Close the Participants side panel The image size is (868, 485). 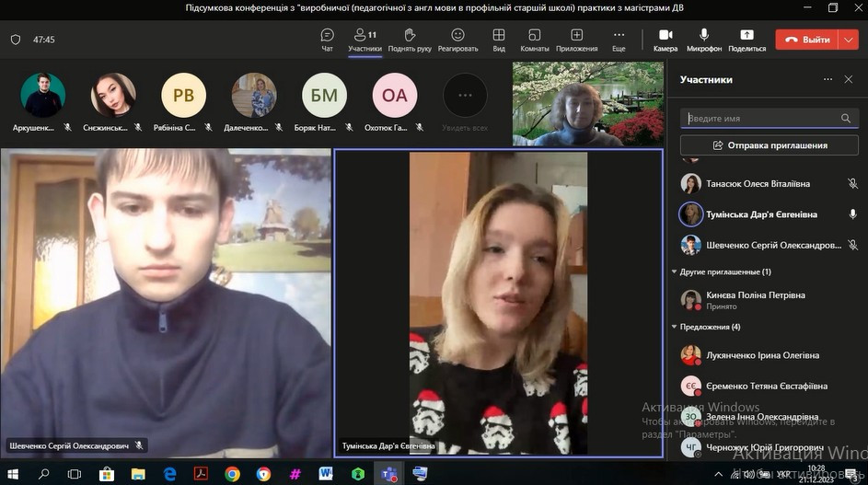(849, 80)
